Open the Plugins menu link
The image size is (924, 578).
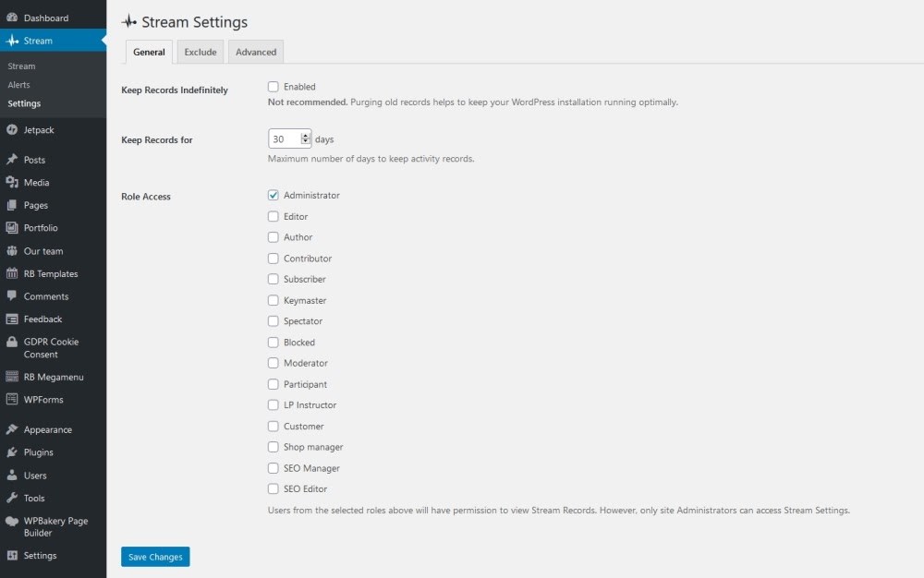tap(38, 452)
